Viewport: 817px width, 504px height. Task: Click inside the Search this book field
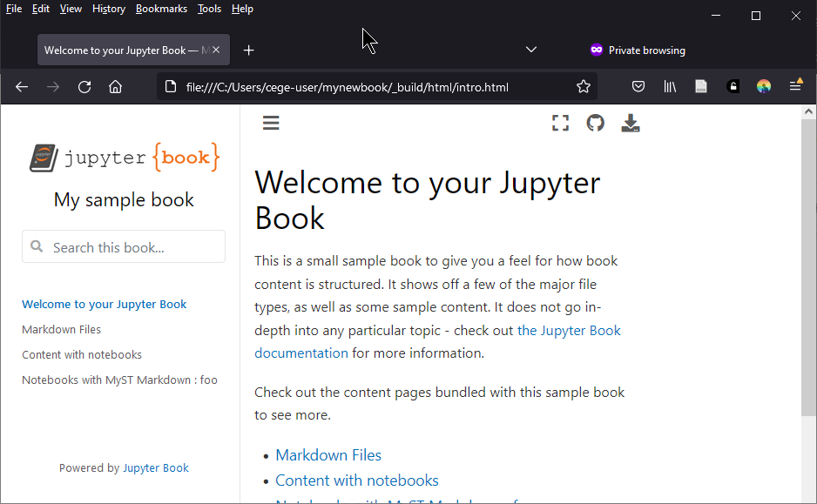tap(123, 246)
